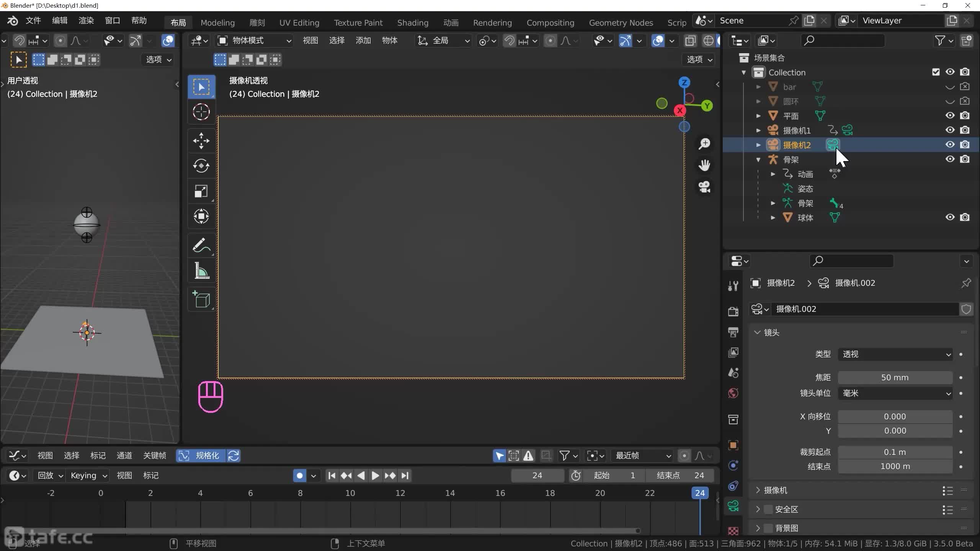Open the right viewport 选项 options button
This screenshot has height=551, width=980.
pos(699,59)
